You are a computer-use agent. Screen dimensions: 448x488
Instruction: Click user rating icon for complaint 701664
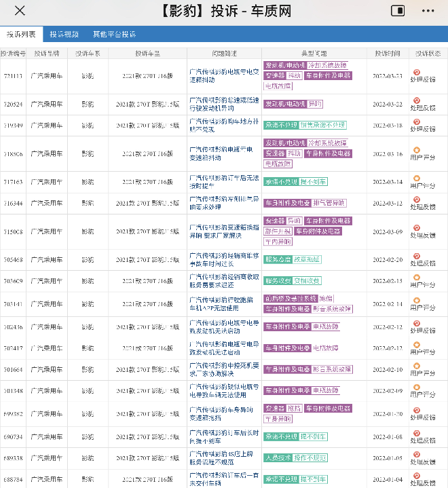417,366
